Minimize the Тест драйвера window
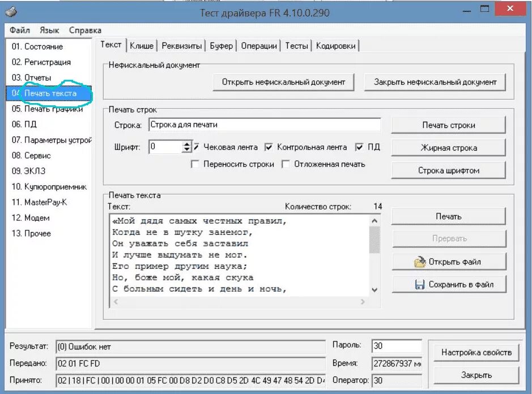Viewport: 532px width, 394px height. tap(467, 10)
